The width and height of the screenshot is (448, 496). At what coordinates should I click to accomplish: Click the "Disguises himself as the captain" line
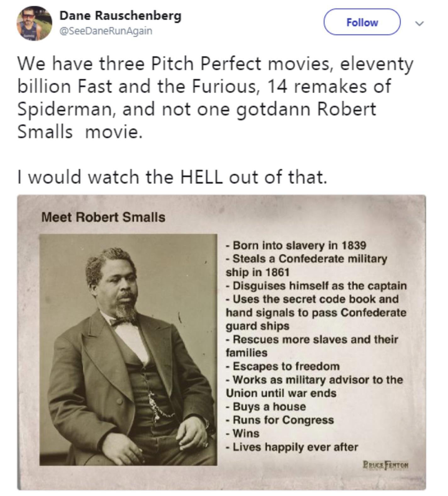coord(316,286)
